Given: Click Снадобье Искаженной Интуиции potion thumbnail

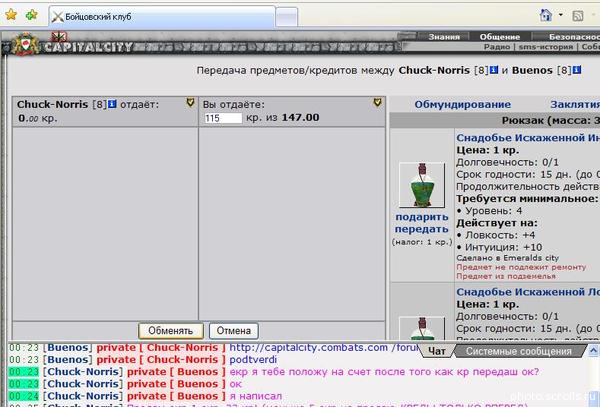Looking at the screenshot, I should coord(422,185).
